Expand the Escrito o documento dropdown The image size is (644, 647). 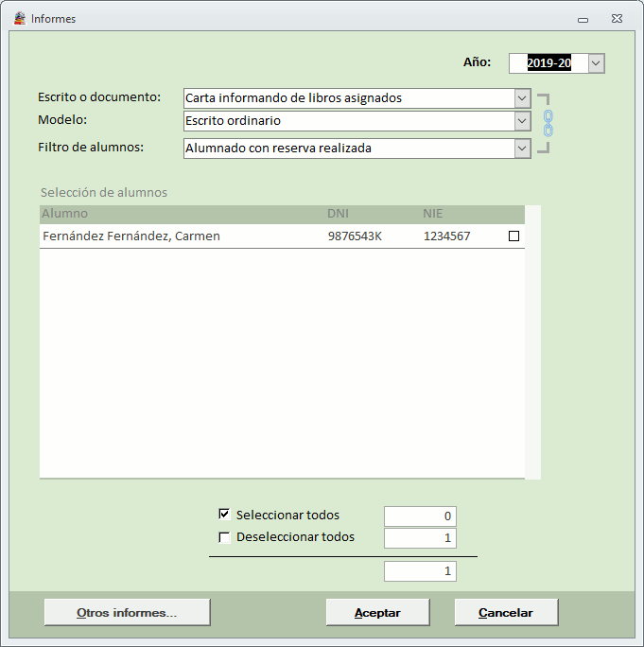point(522,97)
